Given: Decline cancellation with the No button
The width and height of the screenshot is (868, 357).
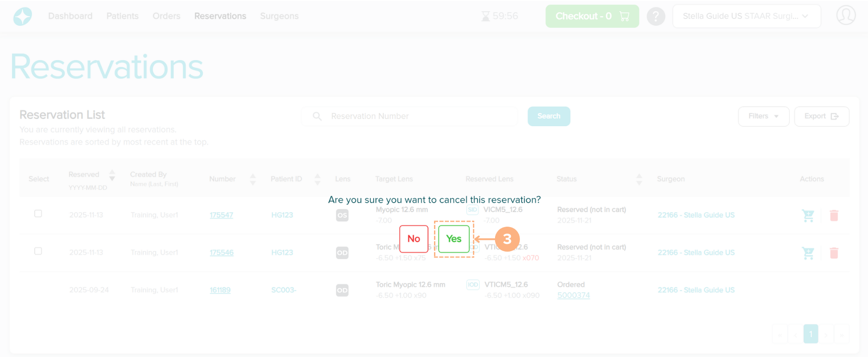Looking at the screenshot, I should pyautogui.click(x=414, y=239).
